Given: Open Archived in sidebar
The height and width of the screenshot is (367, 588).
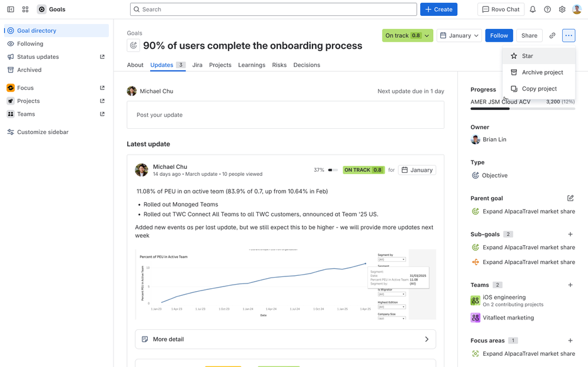Looking at the screenshot, I should [x=57, y=70].
